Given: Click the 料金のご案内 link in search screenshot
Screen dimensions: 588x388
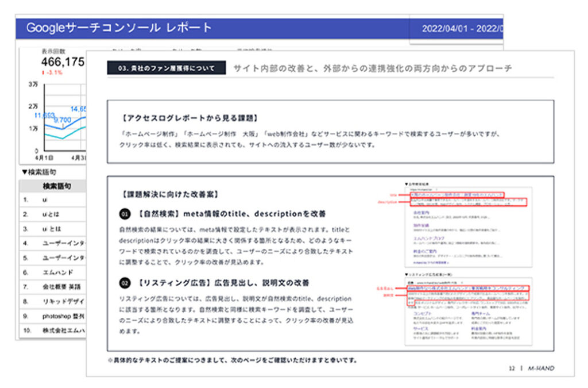Looking at the screenshot, I should (x=425, y=251).
